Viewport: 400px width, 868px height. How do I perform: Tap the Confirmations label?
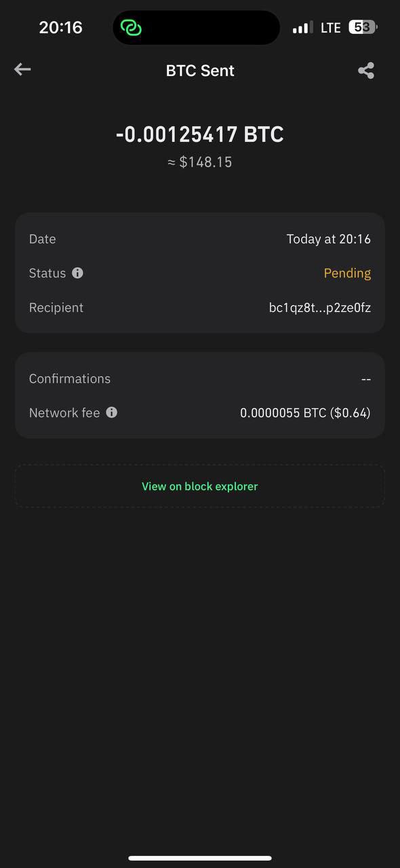click(x=70, y=378)
